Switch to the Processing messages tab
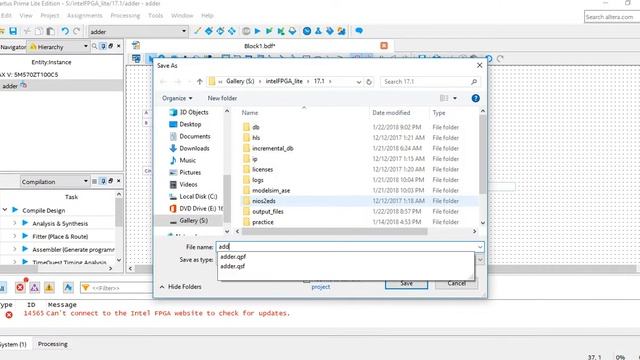The height and width of the screenshot is (360, 640). (x=53, y=344)
